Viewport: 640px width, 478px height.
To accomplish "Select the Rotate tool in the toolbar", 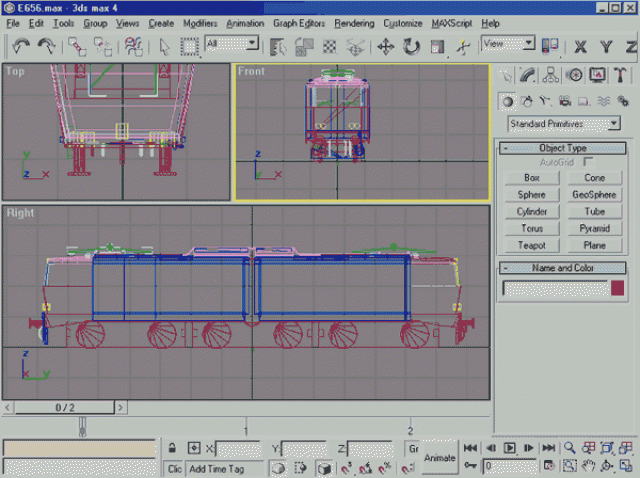I will point(411,46).
